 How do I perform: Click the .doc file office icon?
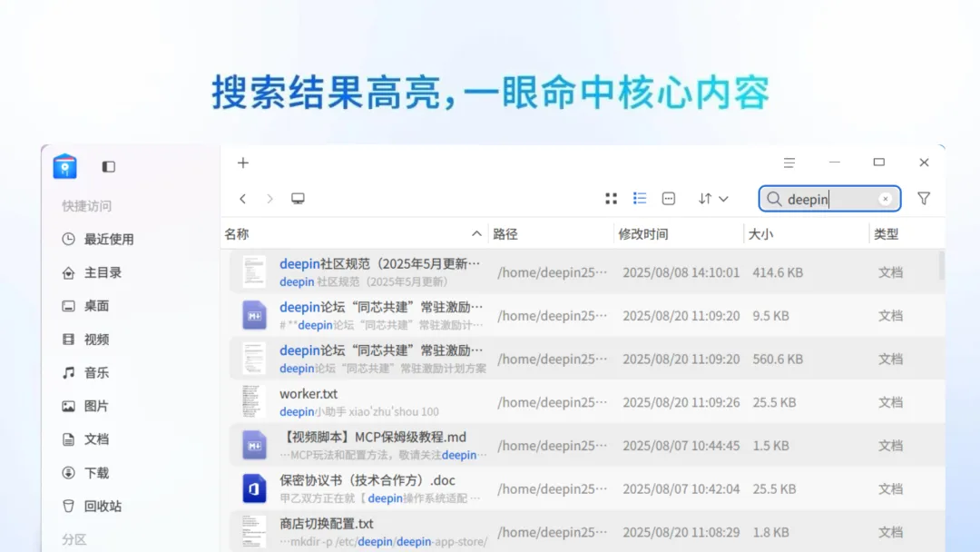tap(254, 488)
